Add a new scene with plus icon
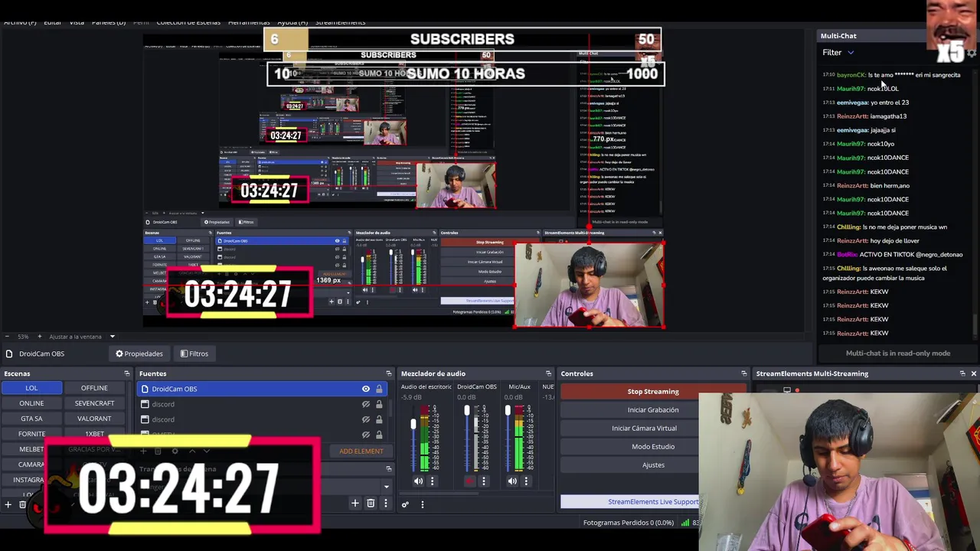 8,504
